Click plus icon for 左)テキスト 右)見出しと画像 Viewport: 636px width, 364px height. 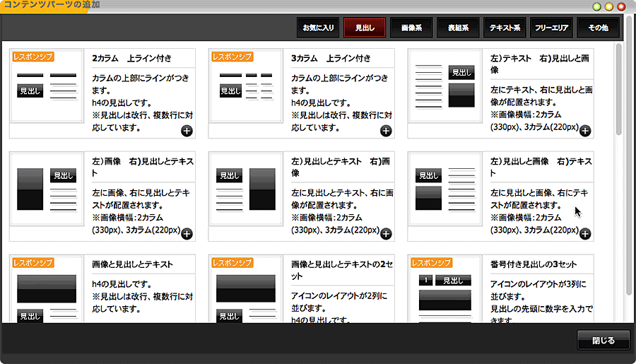585,131
